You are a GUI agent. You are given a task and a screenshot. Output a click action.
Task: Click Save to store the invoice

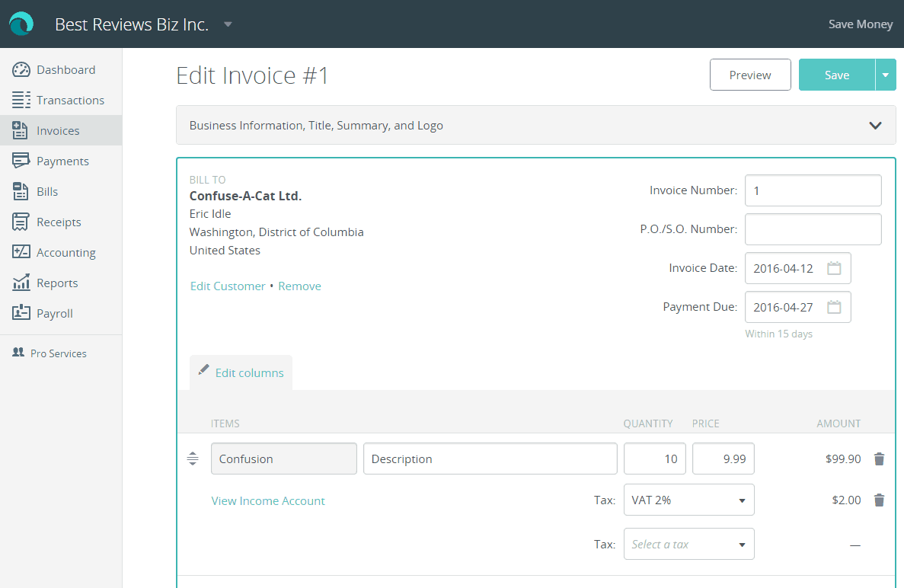[x=837, y=75]
